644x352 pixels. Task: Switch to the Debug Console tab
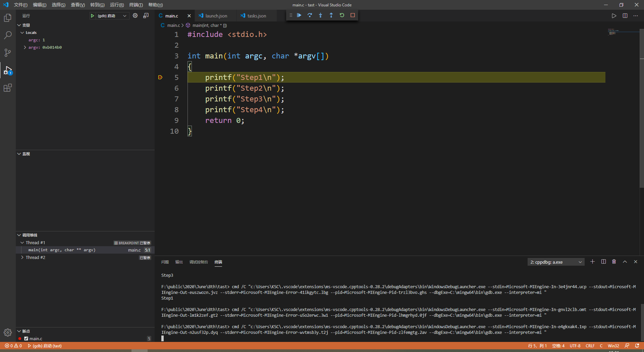199,262
